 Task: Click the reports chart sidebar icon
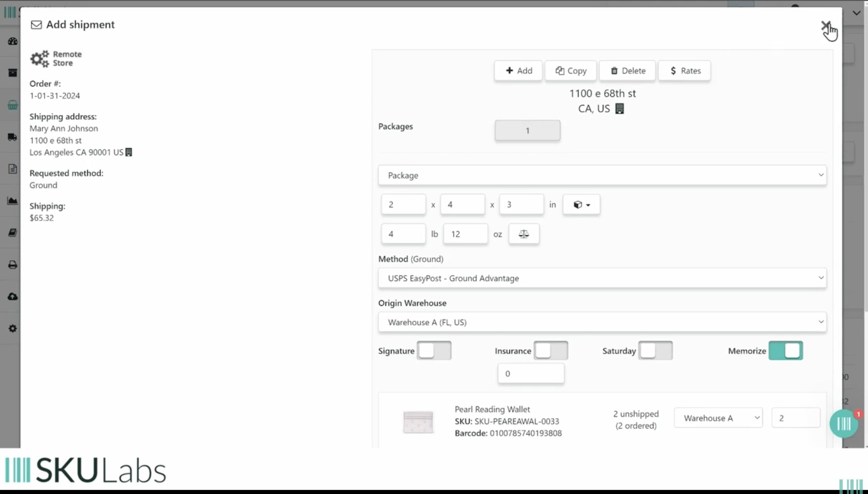tap(13, 201)
